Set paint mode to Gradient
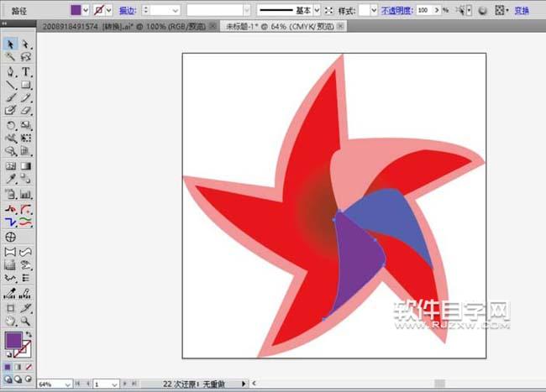The image size is (546, 392). [18, 367]
